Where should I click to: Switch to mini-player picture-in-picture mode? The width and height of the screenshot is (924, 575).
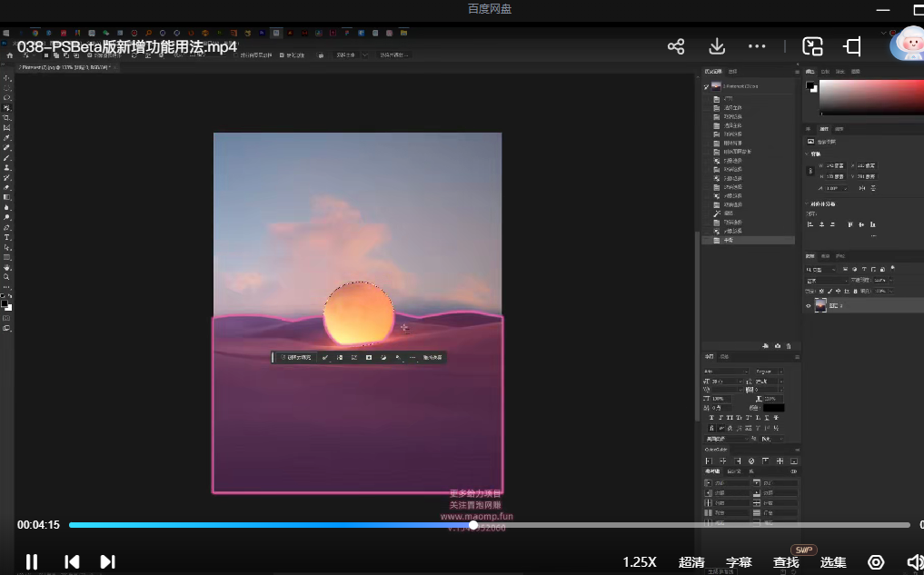coord(812,46)
